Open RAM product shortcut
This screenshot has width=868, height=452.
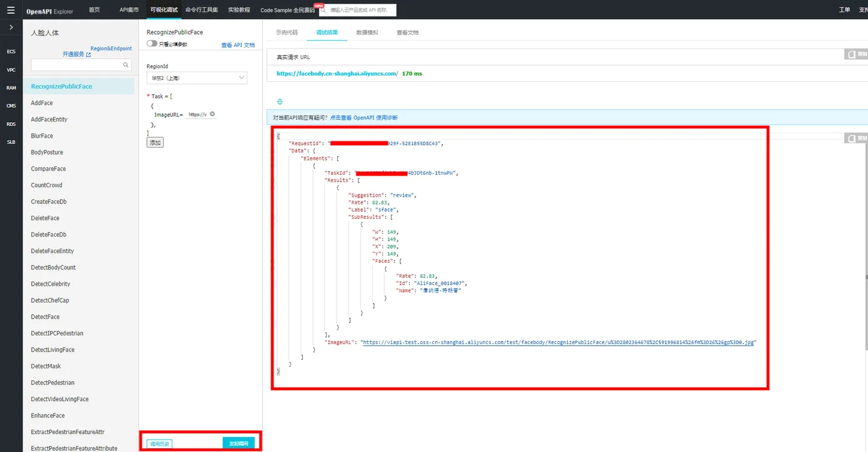coord(11,88)
